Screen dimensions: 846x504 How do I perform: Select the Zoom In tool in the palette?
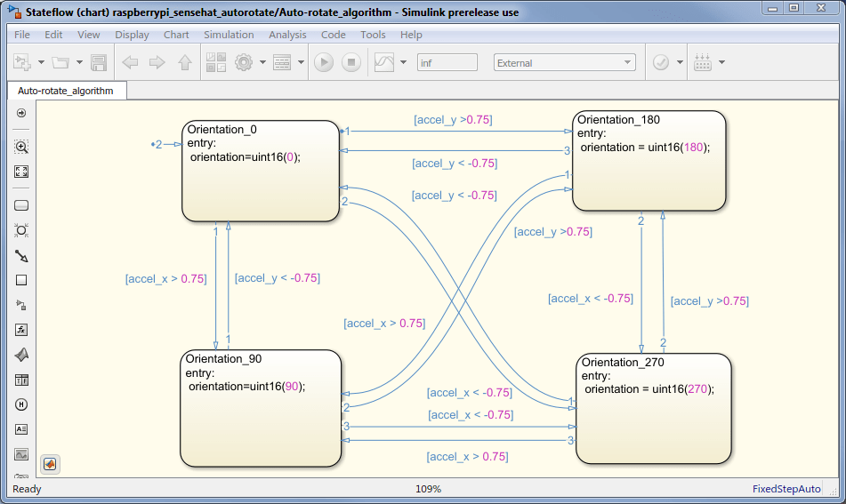coord(21,147)
